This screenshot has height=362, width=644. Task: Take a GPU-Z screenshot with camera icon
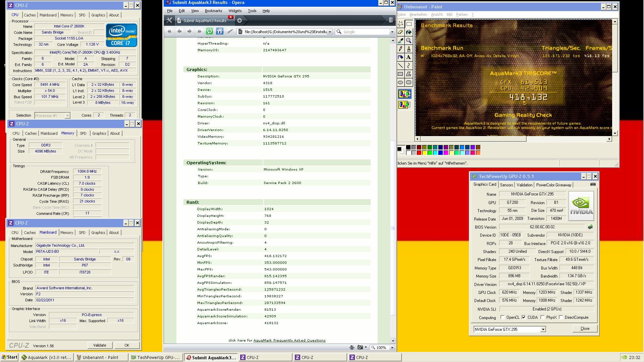[x=593, y=184]
